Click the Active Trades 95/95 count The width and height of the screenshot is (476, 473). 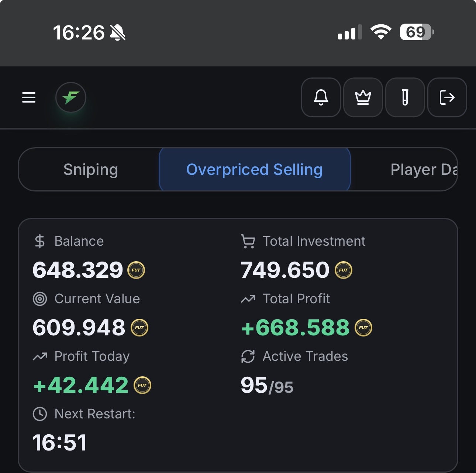pos(267,386)
